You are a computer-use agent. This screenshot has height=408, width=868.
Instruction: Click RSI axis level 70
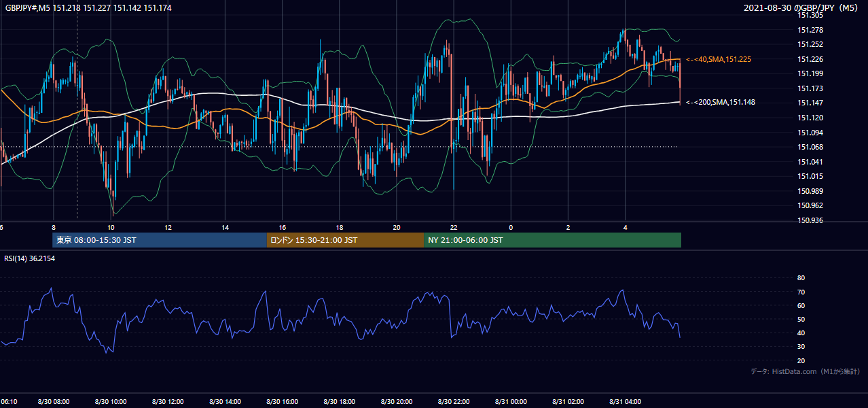click(801, 292)
